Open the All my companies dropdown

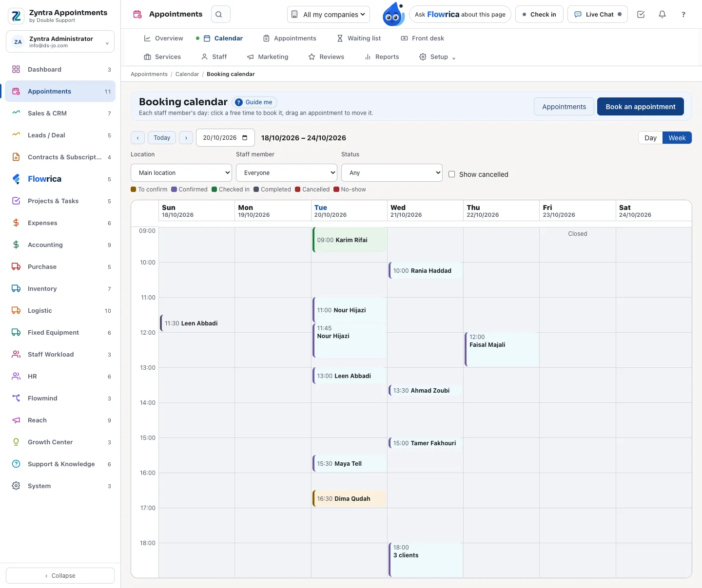pos(329,15)
